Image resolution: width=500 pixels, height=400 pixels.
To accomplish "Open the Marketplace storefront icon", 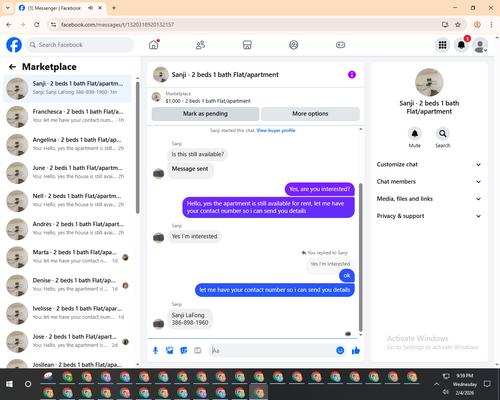I will [247, 45].
